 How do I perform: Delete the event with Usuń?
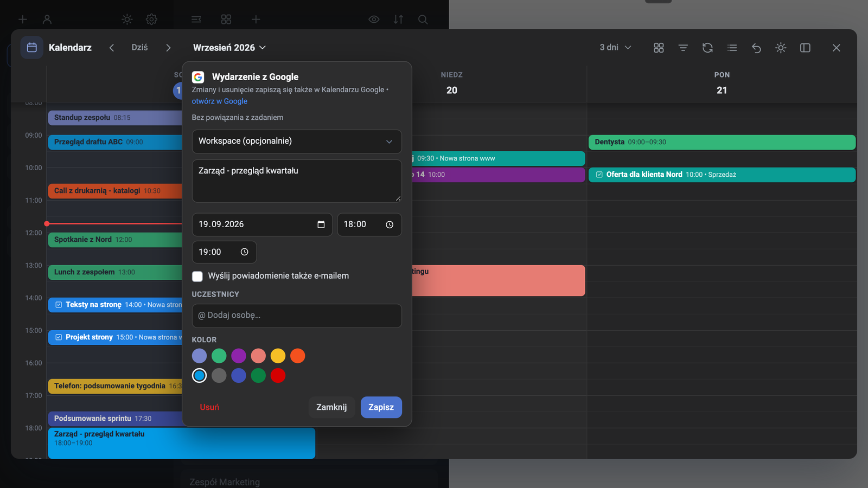[209, 407]
